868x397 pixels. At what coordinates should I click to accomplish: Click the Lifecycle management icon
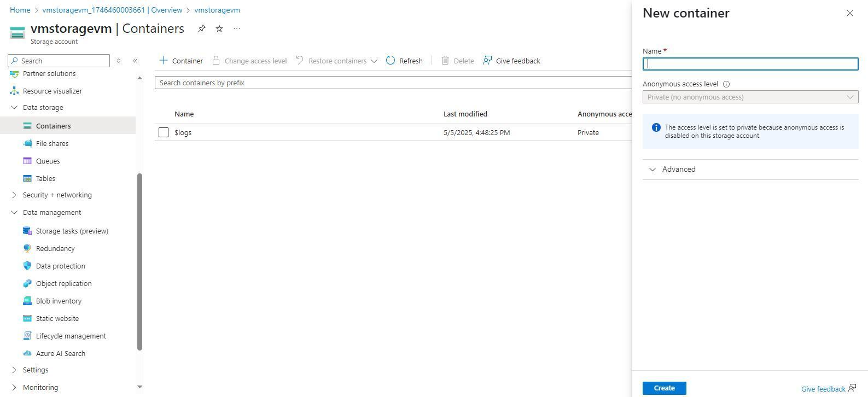coord(27,336)
